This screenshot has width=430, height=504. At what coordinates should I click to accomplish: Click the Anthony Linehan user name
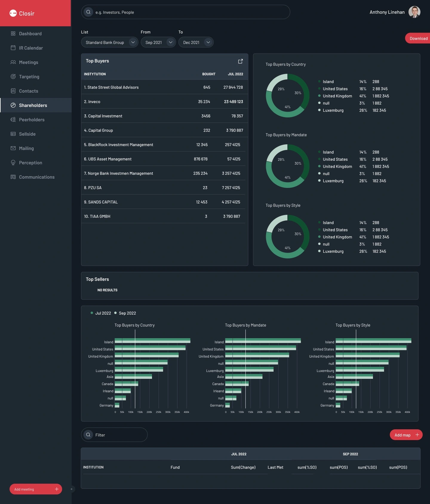point(387,12)
